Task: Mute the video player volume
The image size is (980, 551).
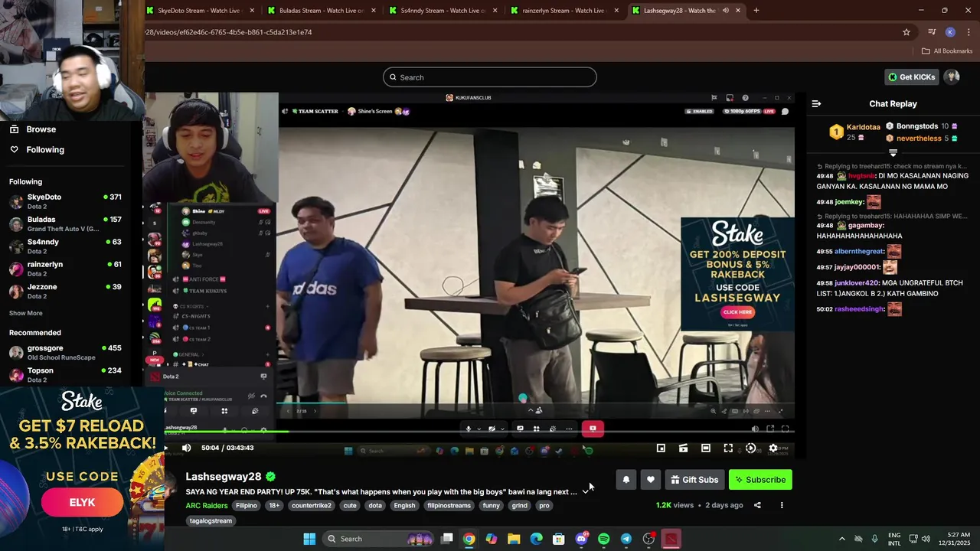Action: click(186, 448)
